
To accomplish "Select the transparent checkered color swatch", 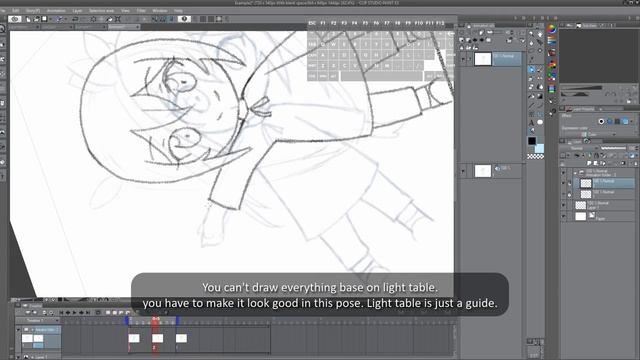I will [x=536, y=156].
